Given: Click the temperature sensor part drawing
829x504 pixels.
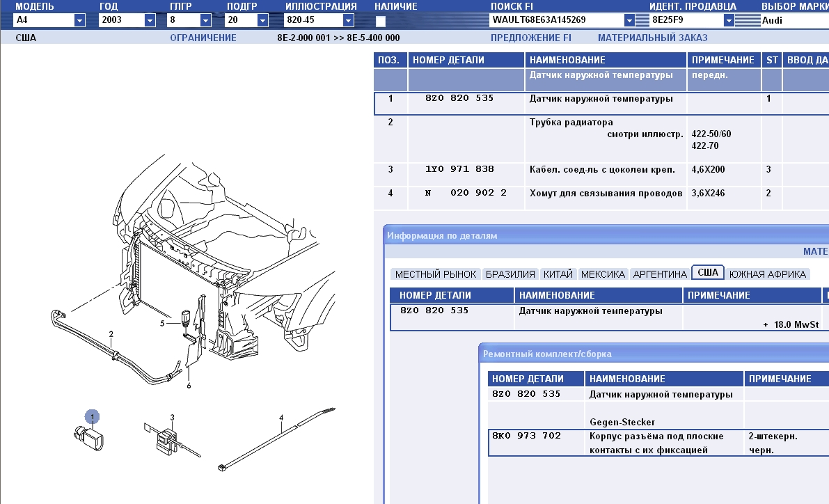Looking at the screenshot, I should [x=89, y=439].
